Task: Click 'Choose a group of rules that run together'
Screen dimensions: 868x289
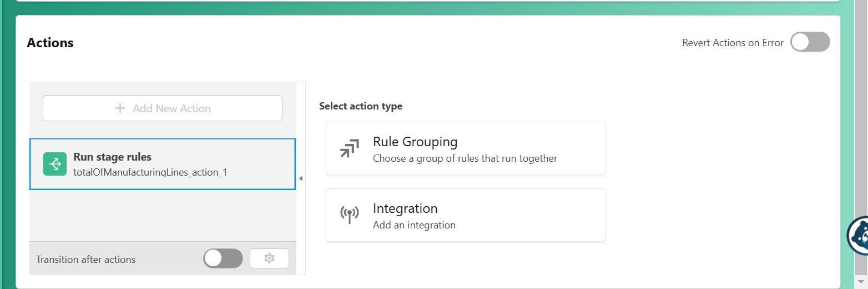Action: pyautogui.click(x=465, y=158)
